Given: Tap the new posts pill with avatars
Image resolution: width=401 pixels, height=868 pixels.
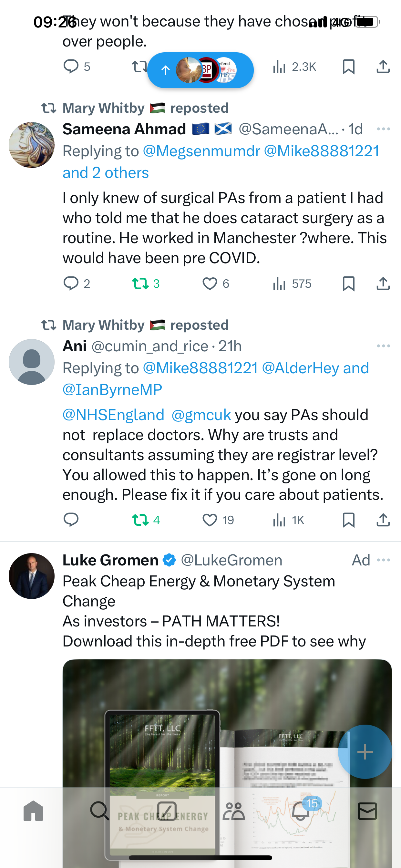Looking at the screenshot, I should coord(200,70).
